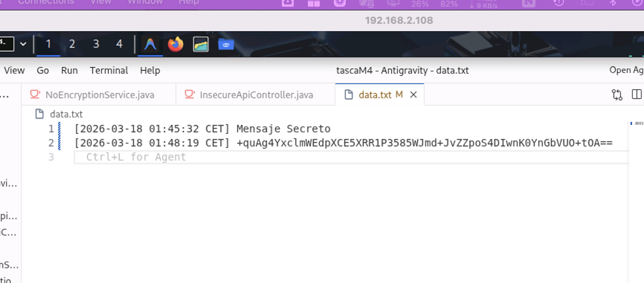Click the data.txt file icon in breadcrumb
This screenshot has height=283, width=644.
[39, 114]
